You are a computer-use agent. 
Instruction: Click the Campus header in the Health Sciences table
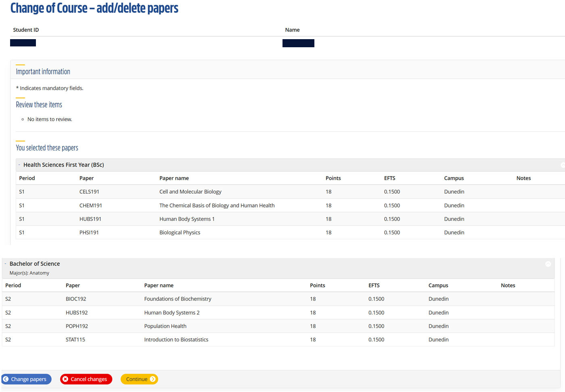pos(454,178)
